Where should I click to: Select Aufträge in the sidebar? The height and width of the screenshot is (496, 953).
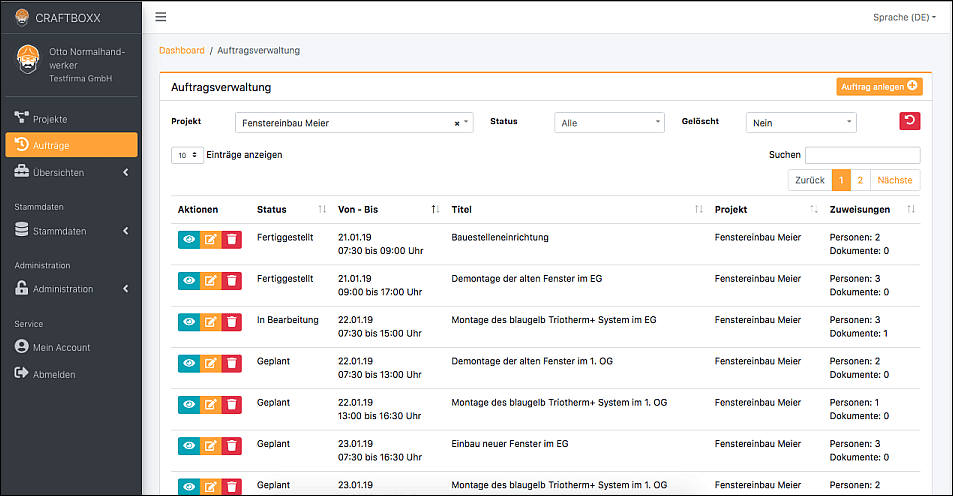click(72, 145)
